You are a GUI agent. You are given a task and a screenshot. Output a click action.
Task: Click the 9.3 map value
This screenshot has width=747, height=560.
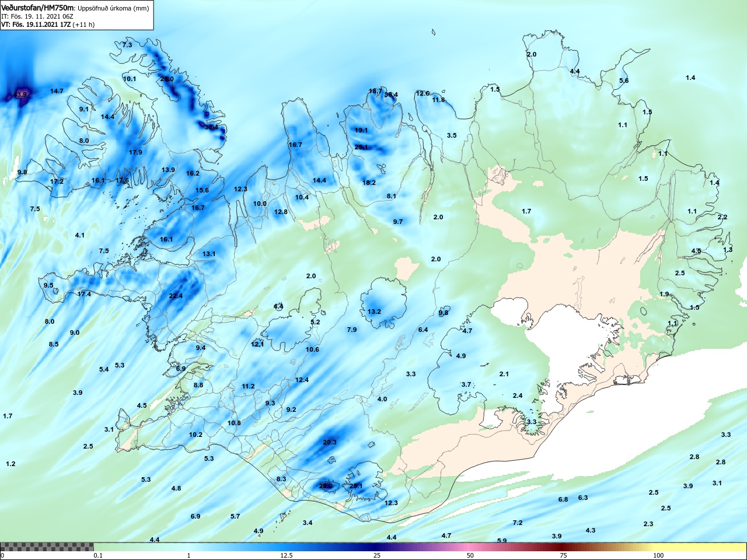pyautogui.click(x=270, y=403)
